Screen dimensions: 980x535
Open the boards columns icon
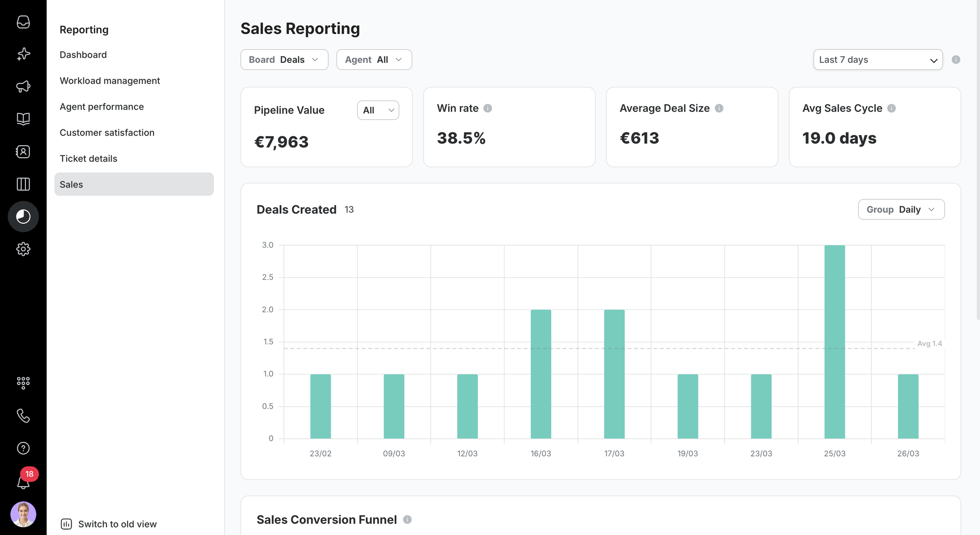pyautogui.click(x=23, y=184)
